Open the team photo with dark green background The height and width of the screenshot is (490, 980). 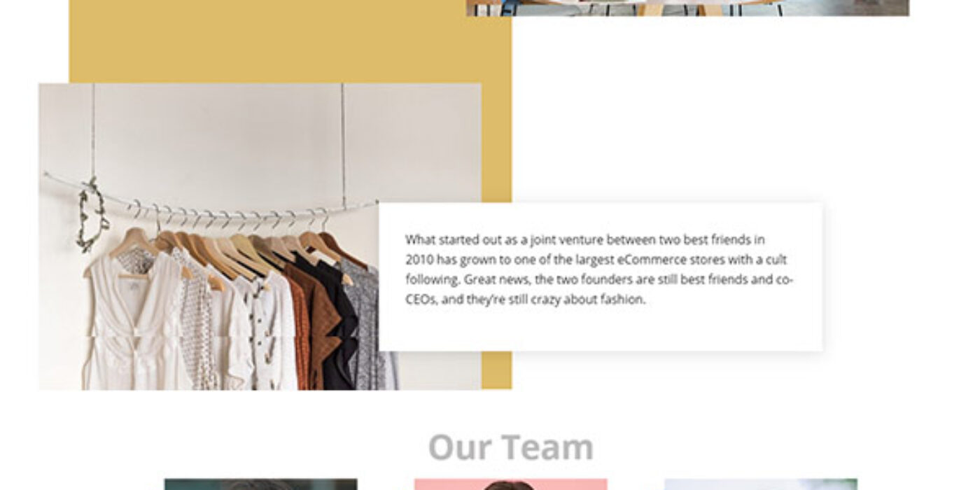point(260,484)
